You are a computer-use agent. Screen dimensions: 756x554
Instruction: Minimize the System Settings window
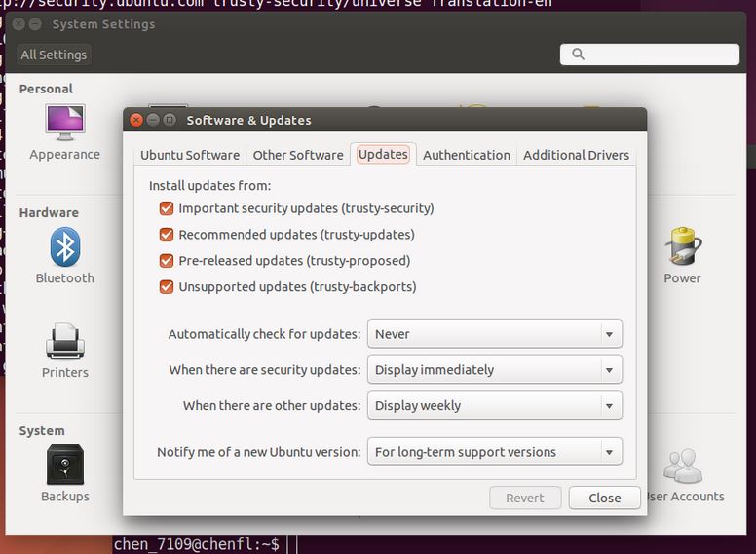[x=35, y=24]
